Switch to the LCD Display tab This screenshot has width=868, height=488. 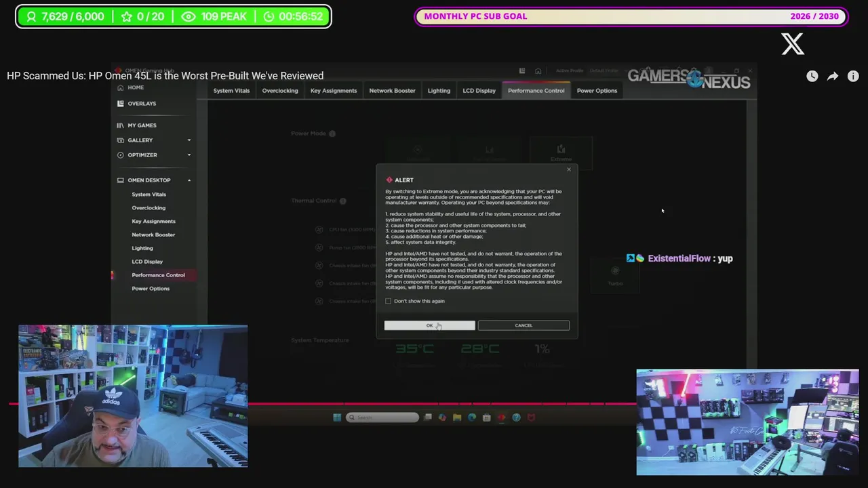tap(479, 91)
